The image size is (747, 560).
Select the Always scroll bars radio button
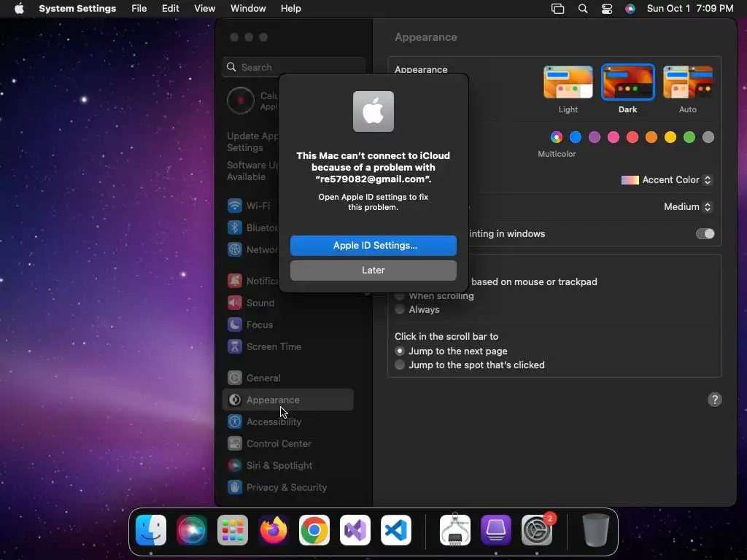point(400,309)
